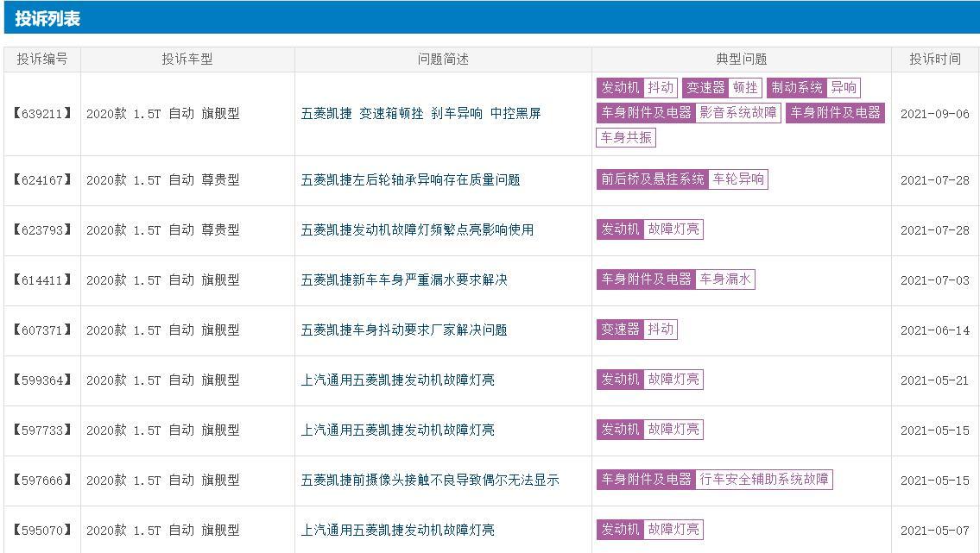Open complaint number 【595070】
Screen dimensions: 980x553
click(41, 530)
